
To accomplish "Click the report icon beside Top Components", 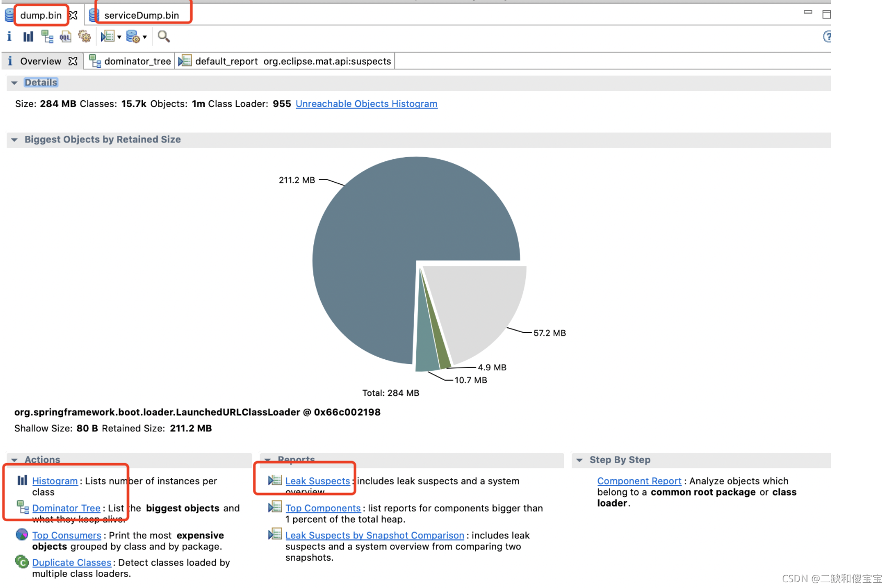I will pyautogui.click(x=275, y=507).
